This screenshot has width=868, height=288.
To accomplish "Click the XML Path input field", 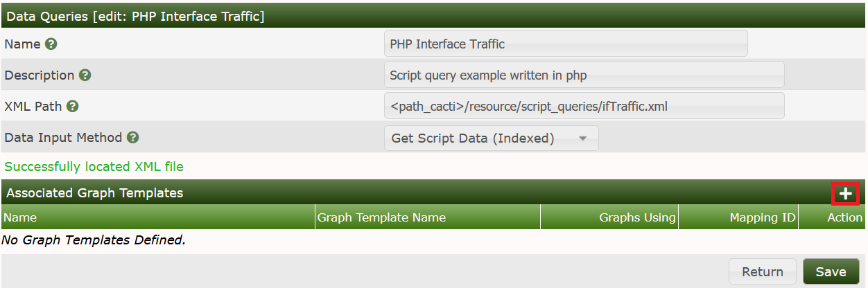I will 584,107.
